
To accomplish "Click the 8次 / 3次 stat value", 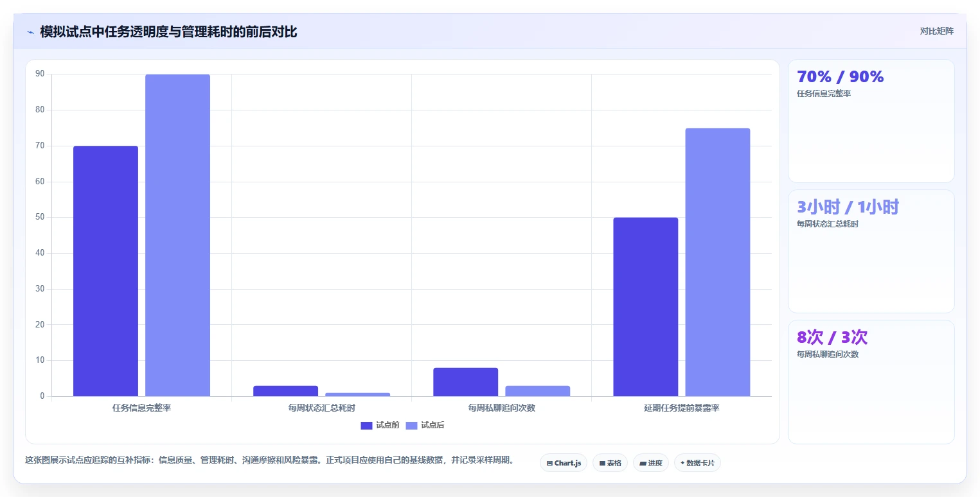I will pyautogui.click(x=832, y=337).
